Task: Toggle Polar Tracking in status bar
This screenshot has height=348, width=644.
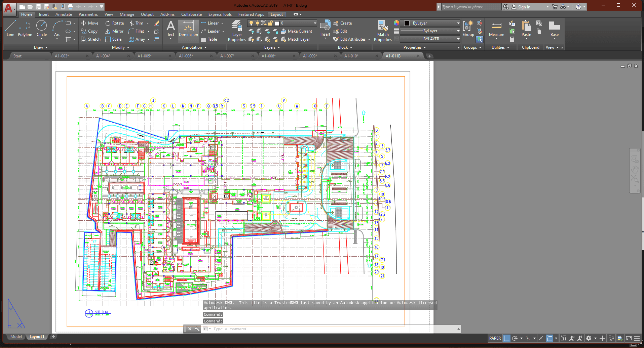Action: pyautogui.click(x=515, y=338)
